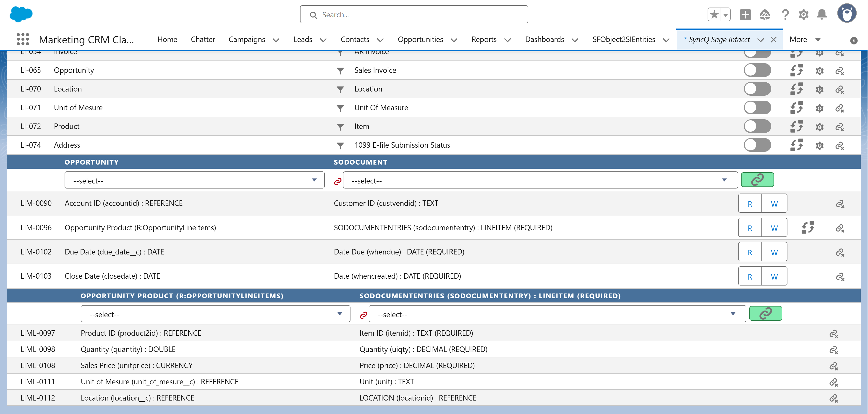Click unlink icon for LIM-0102 Due Date mapping
The width and height of the screenshot is (868, 414).
tap(840, 252)
